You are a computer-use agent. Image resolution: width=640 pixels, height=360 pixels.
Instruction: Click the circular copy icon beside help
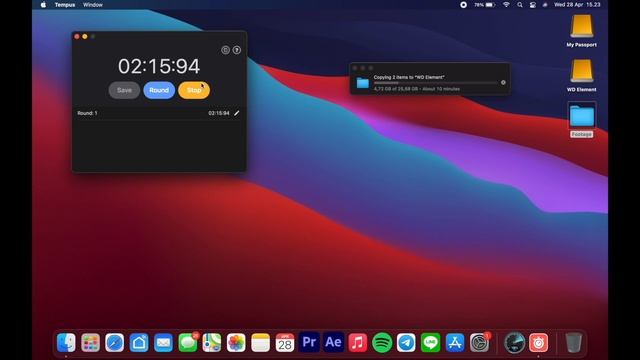coord(225,50)
